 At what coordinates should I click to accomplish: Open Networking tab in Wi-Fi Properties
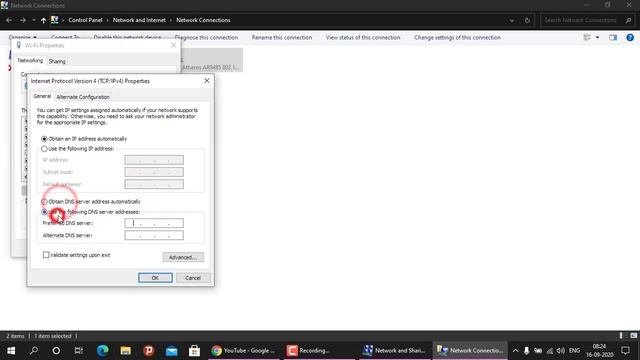[x=30, y=60]
